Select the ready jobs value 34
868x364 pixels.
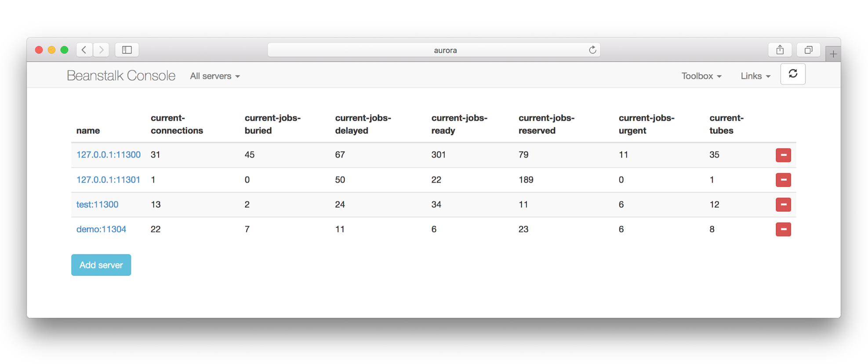coord(436,204)
